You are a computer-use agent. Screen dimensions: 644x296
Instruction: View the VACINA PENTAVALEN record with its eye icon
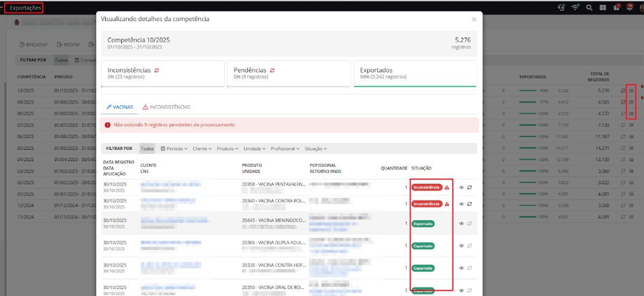coord(461,187)
